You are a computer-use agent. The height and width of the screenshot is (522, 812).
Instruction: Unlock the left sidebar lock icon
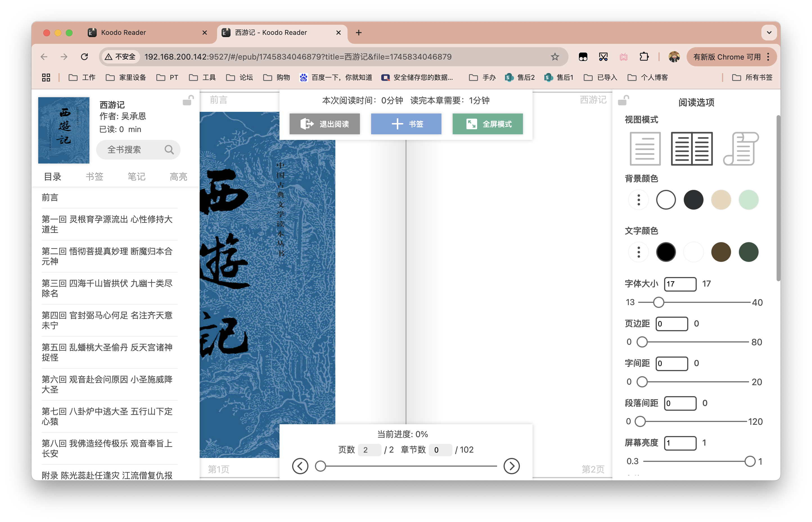pos(188,100)
